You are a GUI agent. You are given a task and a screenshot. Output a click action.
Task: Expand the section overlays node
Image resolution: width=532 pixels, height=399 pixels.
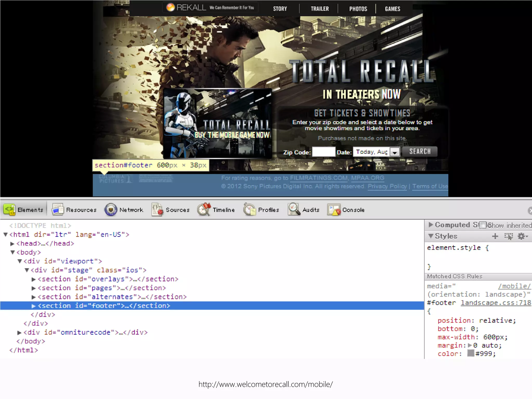(x=34, y=279)
